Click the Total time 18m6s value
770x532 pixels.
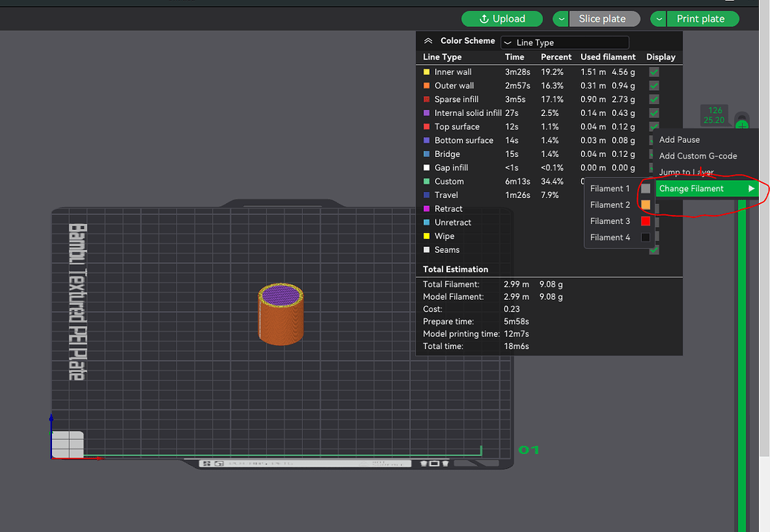(x=516, y=346)
